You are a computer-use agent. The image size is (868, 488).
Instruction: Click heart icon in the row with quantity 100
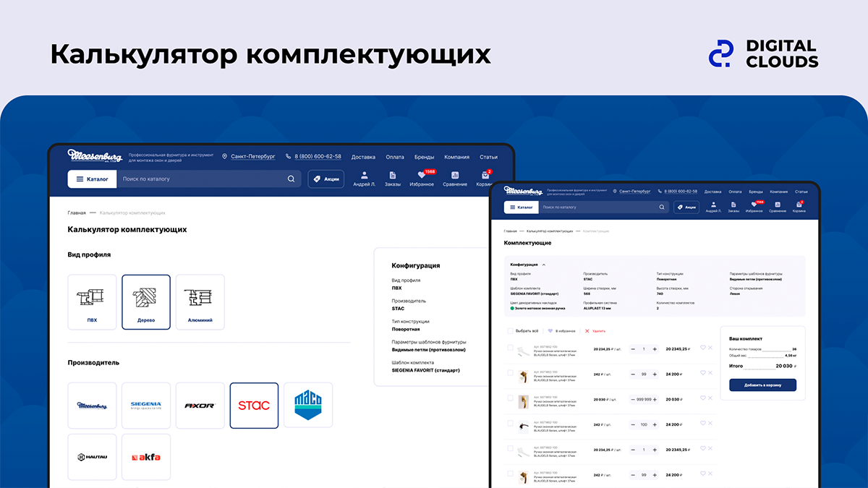pos(702,424)
